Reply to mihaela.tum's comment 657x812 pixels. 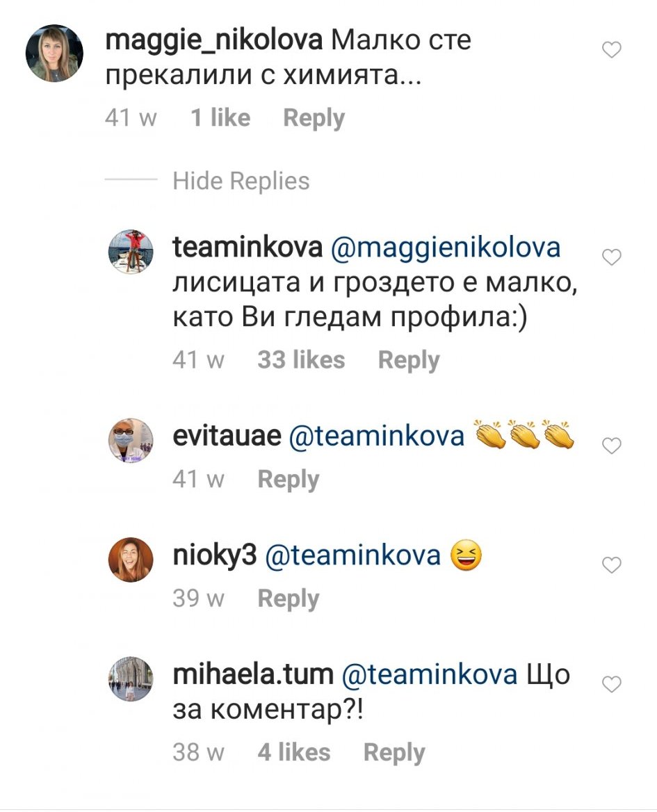[394, 752]
